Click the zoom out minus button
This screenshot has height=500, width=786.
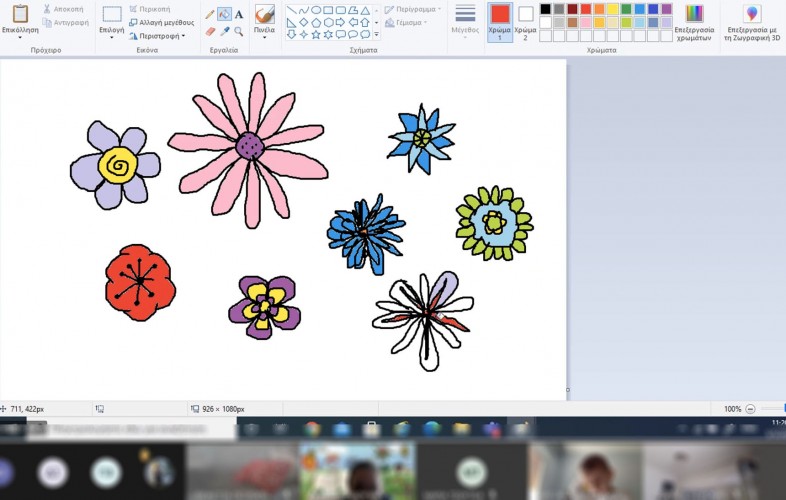pos(750,409)
